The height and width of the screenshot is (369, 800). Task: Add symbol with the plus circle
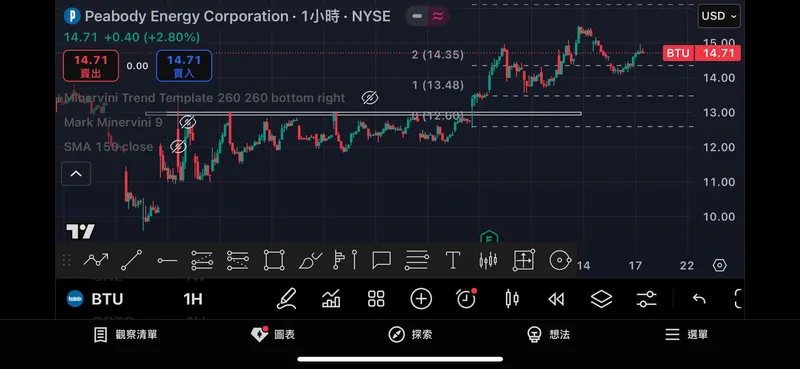[421, 299]
